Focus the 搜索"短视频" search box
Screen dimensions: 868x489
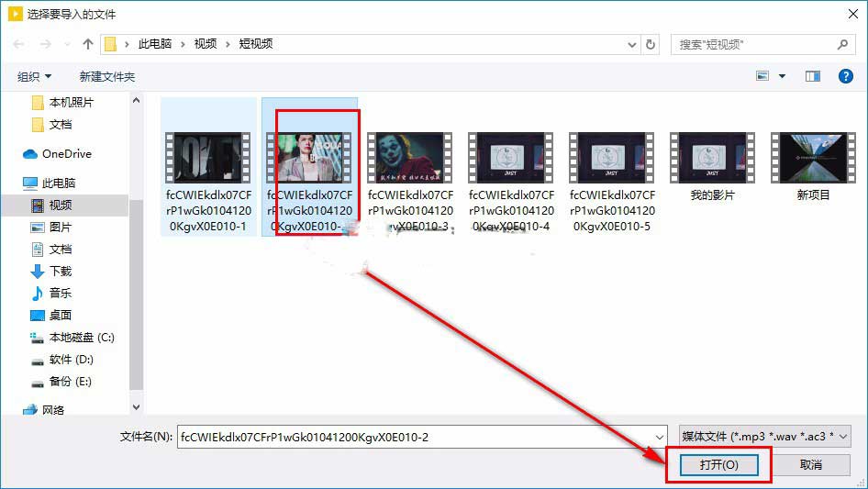(762, 44)
